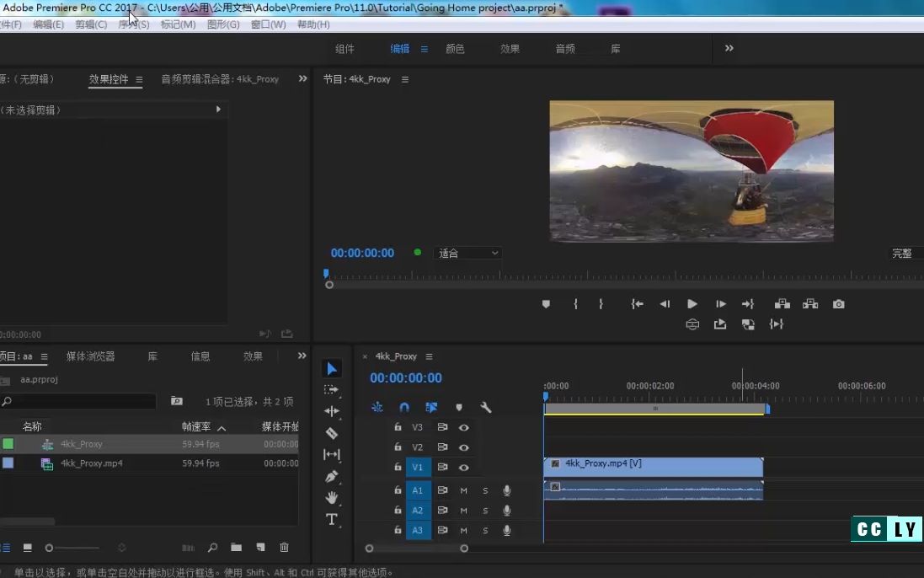924x578 pixels.
Task: Solo the A2 audio track
Action: click(484, 509)
